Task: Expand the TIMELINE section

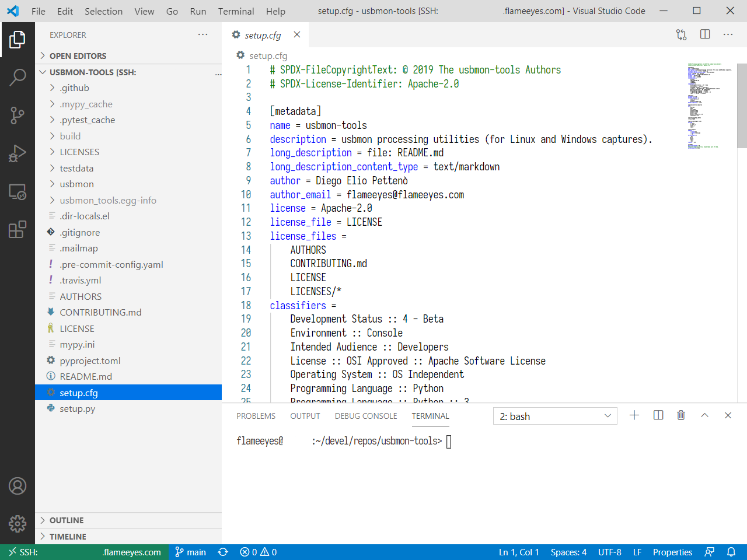Action: [x=128, y=537]
